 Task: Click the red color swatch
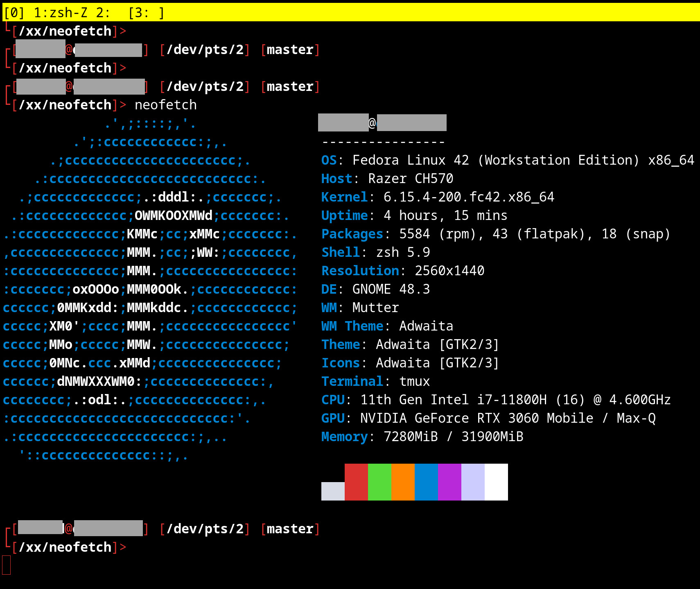click(356, 482)
